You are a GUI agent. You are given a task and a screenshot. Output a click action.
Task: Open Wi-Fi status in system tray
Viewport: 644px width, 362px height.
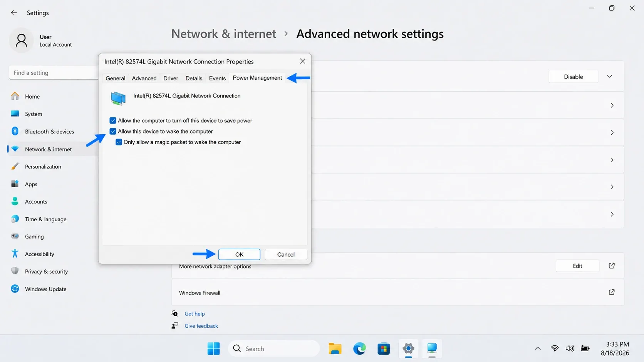tap(555, 349)
